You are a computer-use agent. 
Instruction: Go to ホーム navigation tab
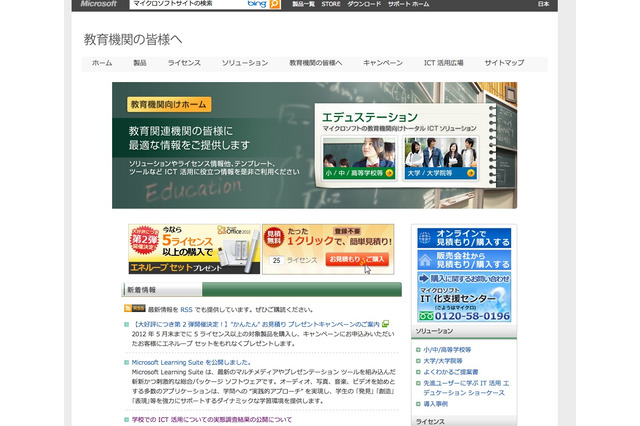click(x=102, y=63)
